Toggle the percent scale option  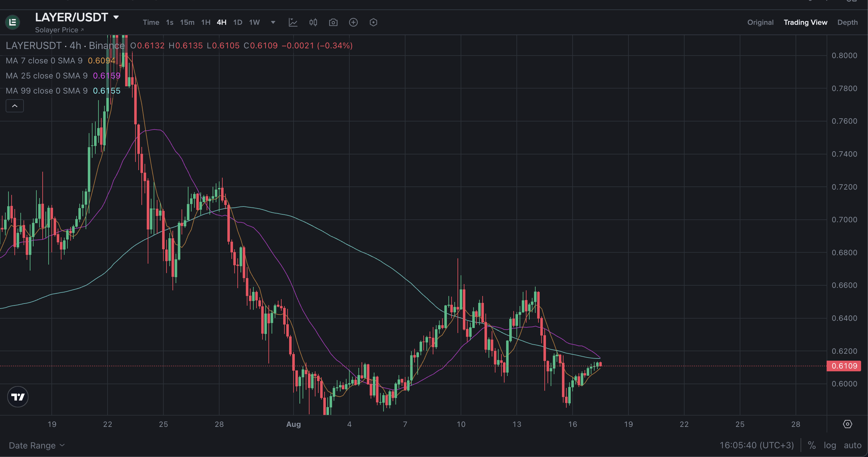pyautogui.click(x=812, y=445)
